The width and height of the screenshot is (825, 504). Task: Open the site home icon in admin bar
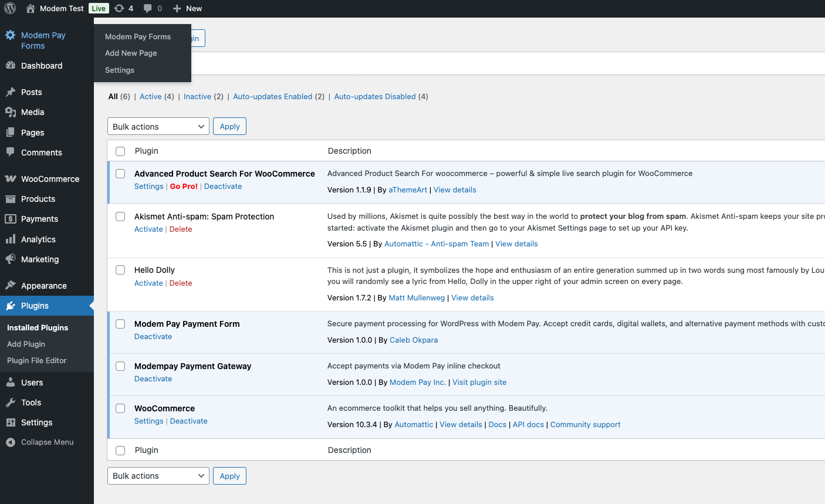click(x=31, y=8)
